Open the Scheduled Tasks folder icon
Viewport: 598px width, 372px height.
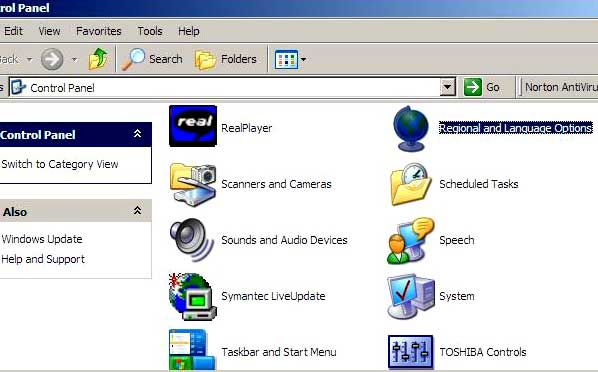pyautogui.click(x=410, y=184)
